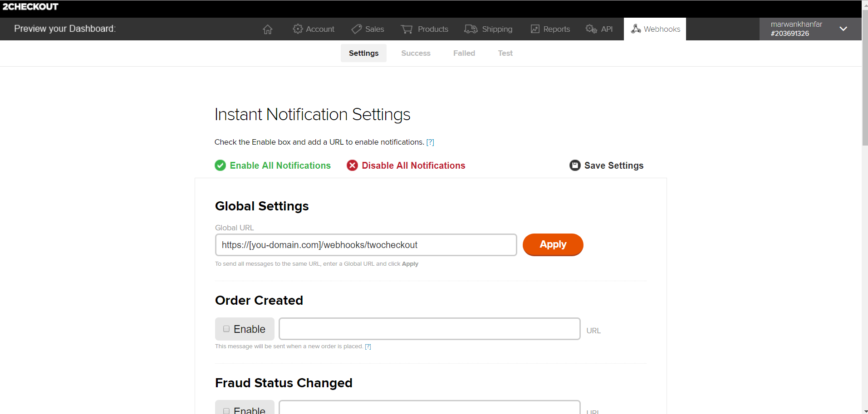This screenshot has height=414, width=868.
Task: Click the Account gear icon
Action: click(298, 29)
